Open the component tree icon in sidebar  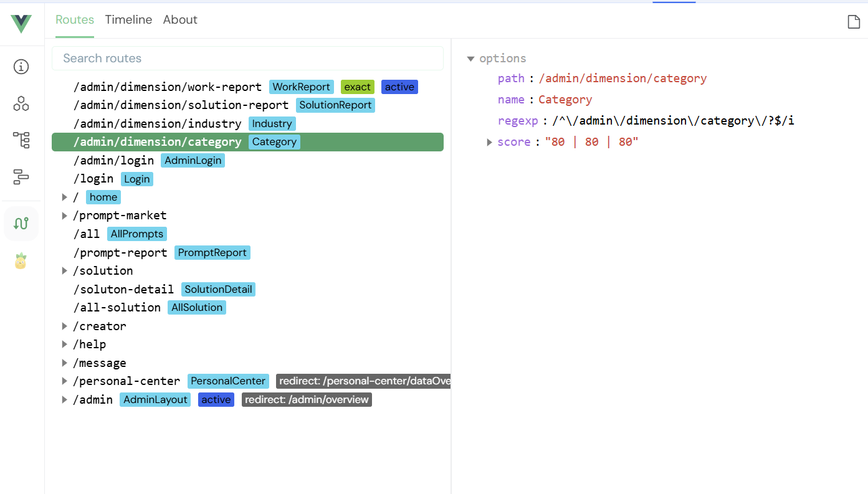[x=21, y=140]
